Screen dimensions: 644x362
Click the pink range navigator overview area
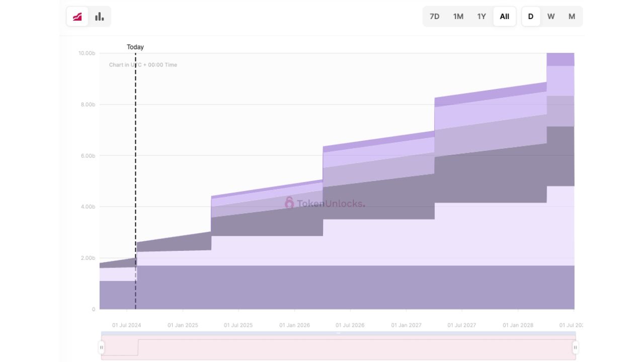coord(338,347)
